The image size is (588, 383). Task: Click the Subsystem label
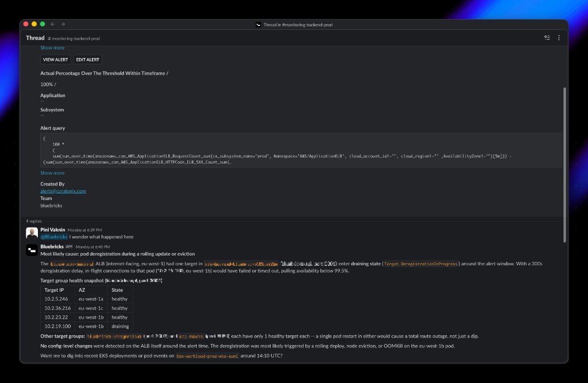[52, 110]
